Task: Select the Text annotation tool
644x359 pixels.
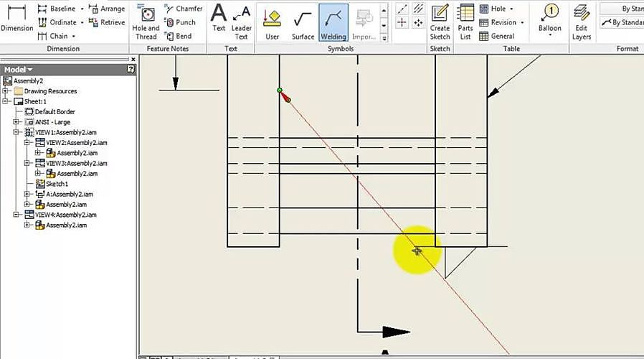Action: pos(219,22)
